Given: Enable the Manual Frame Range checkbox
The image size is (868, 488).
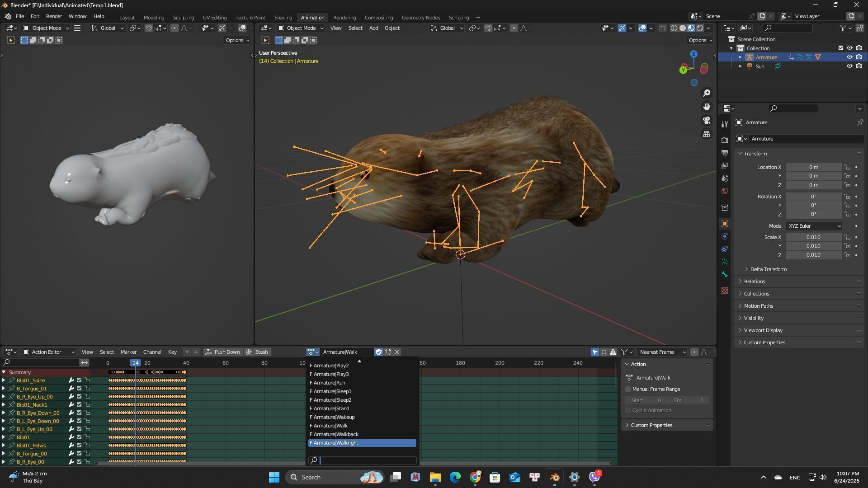Looking at the screenshot, I should coord(628,389).
